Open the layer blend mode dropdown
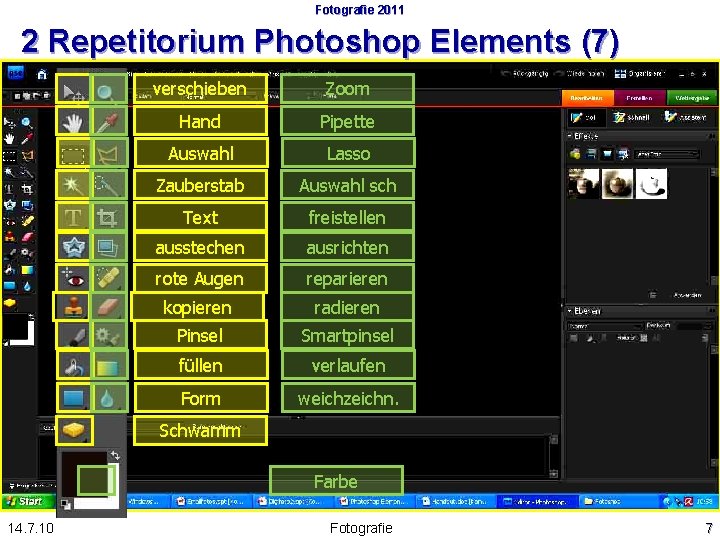Screen dimensions: 720x540 pyautogui.click(x=604, y=326)
